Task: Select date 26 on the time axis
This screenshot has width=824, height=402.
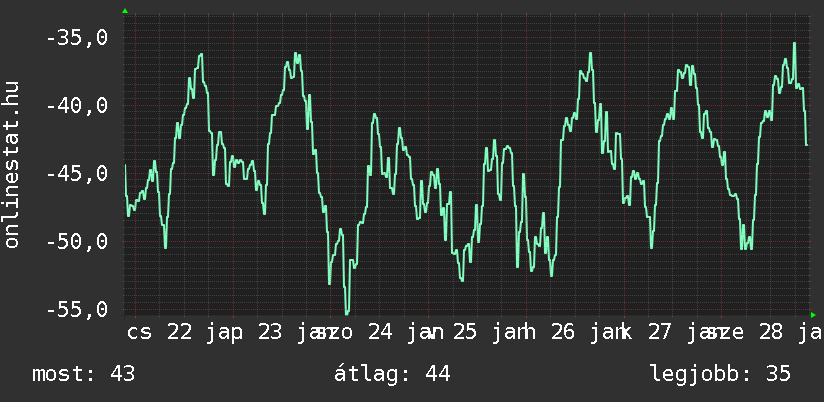Action: click(x=563, y=332)
